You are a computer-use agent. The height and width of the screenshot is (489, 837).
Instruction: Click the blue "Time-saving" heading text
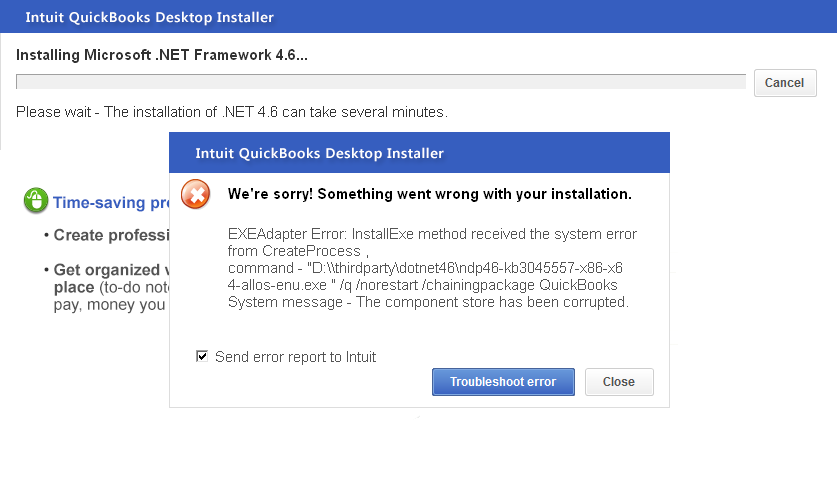click(110, 203)
